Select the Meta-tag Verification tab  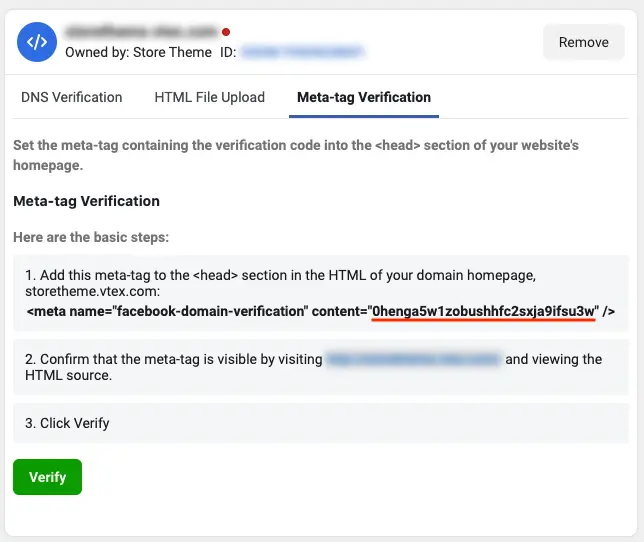point(364,97)
